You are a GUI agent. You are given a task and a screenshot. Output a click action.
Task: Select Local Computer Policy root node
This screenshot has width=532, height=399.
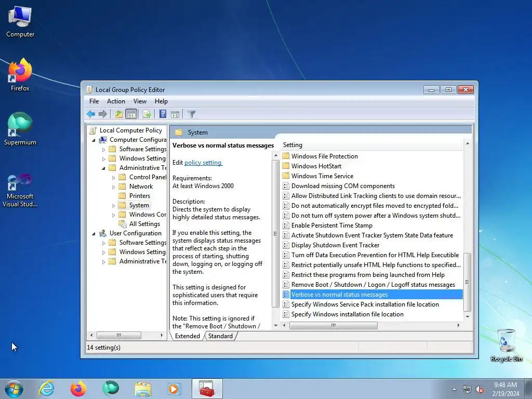[130, 130]
